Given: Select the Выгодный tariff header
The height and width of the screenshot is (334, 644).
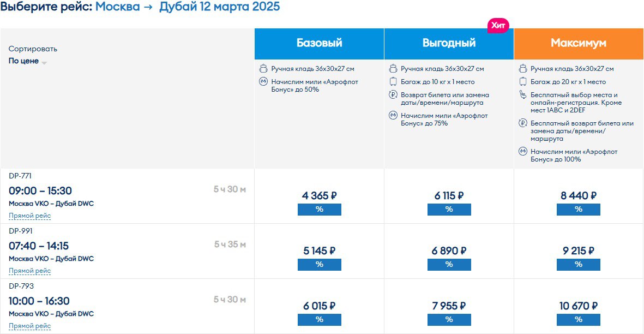Looking at the screenshot, I should 449,44.
